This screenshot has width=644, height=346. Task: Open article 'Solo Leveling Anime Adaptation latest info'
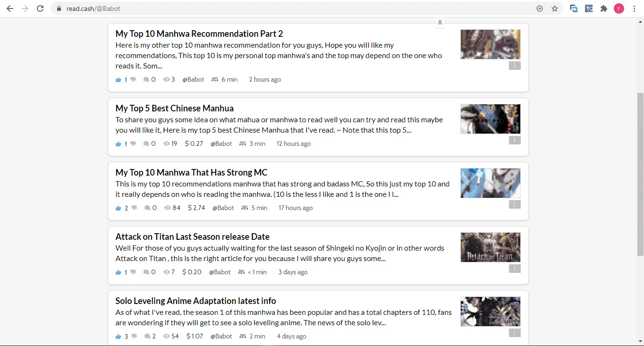pyautogui.click(x=195, y=301)
